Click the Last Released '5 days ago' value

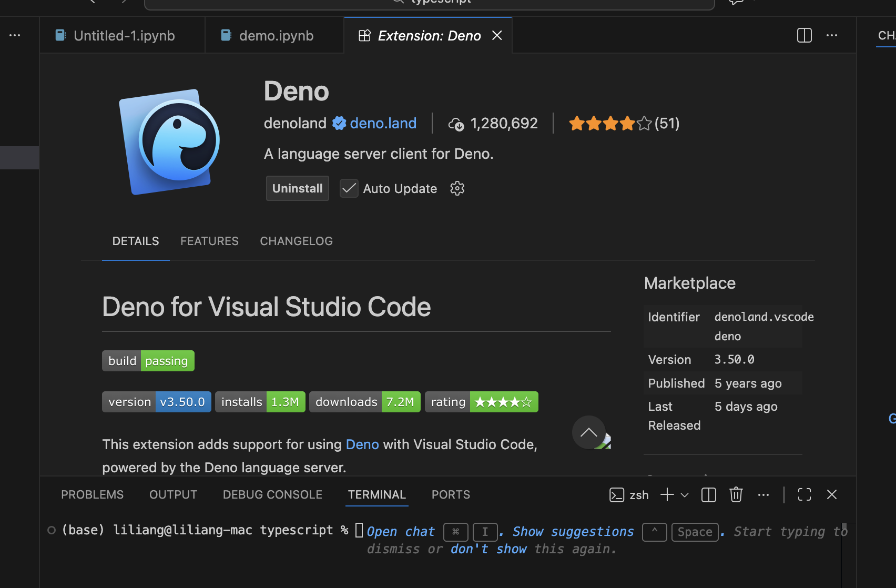click(746, 407)
